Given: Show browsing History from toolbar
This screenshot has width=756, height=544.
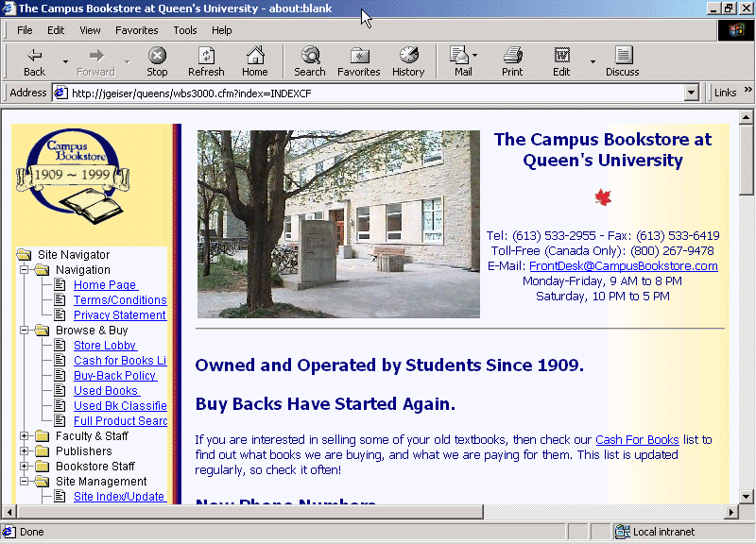Looking at the screenshot, I should [x=408, y=62].
